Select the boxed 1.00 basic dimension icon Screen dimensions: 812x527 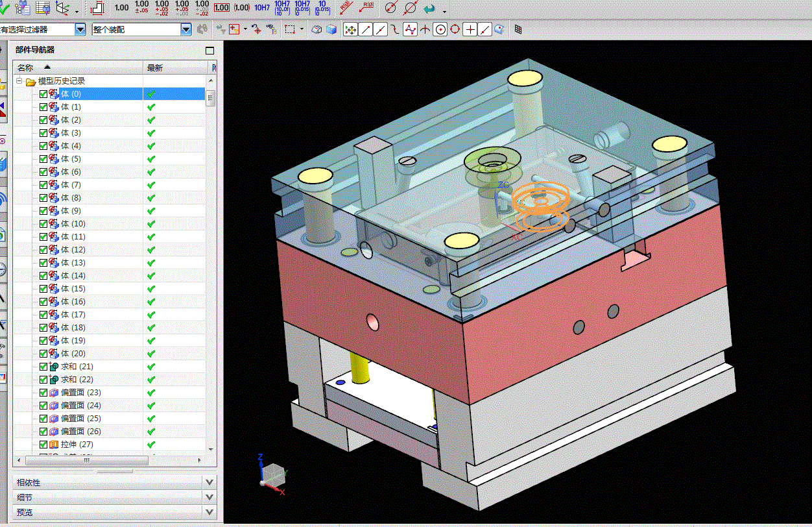pyautogui.click(x=222, y=8)
